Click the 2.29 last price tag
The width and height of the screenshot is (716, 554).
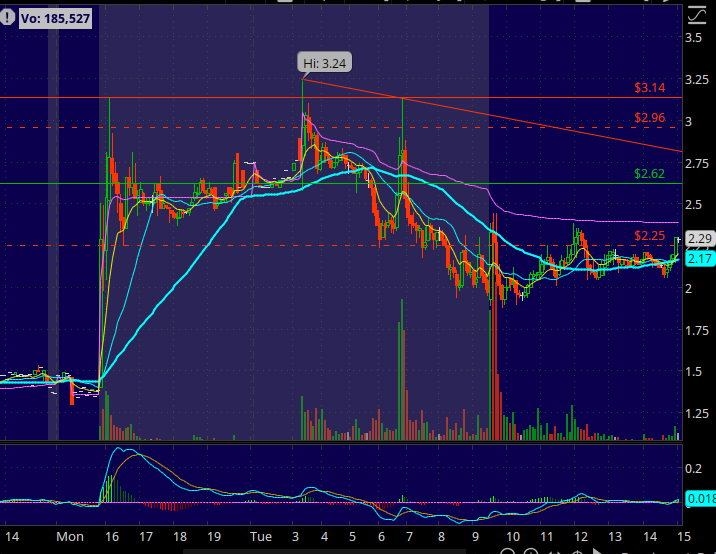click(x=699, y=239)
